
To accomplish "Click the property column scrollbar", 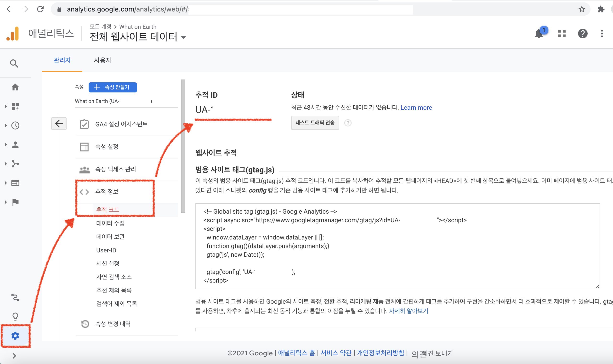I will coord(183,146).
